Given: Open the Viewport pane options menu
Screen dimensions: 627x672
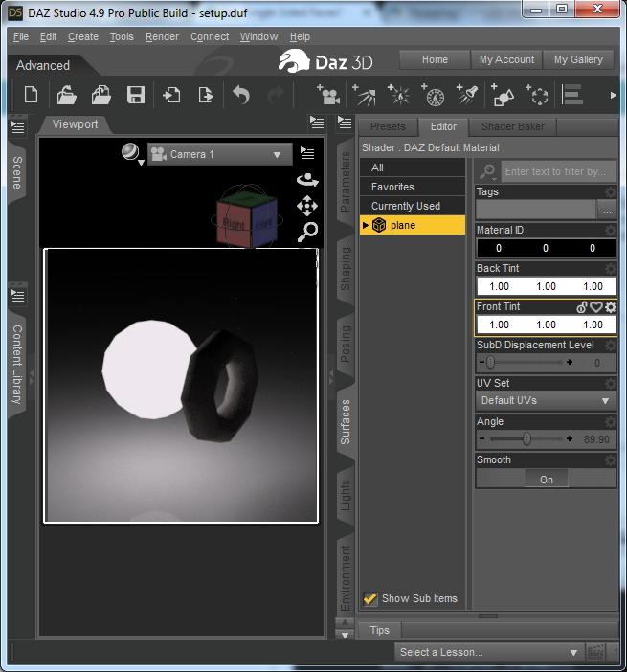Looking at the screenshot, I should coord(317,123).
